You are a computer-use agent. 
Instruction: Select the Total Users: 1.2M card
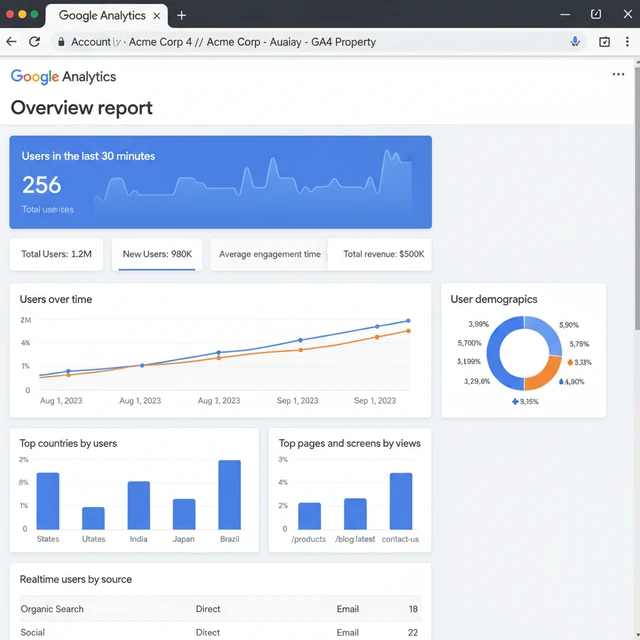tap(56, 254)
